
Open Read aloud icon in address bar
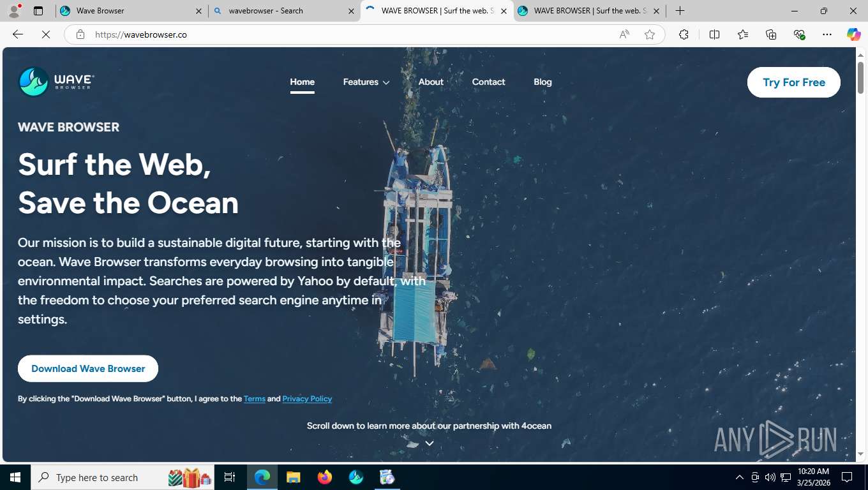[624, 34]
